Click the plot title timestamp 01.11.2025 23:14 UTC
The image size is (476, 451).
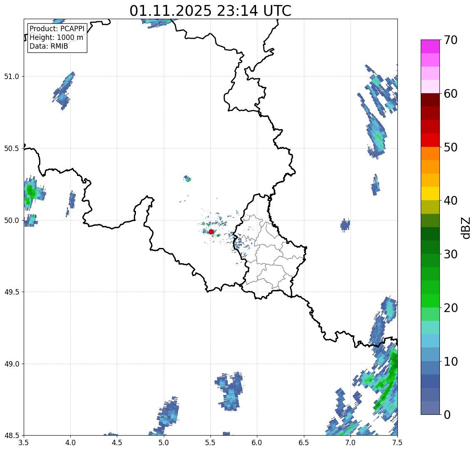point(210,11)
